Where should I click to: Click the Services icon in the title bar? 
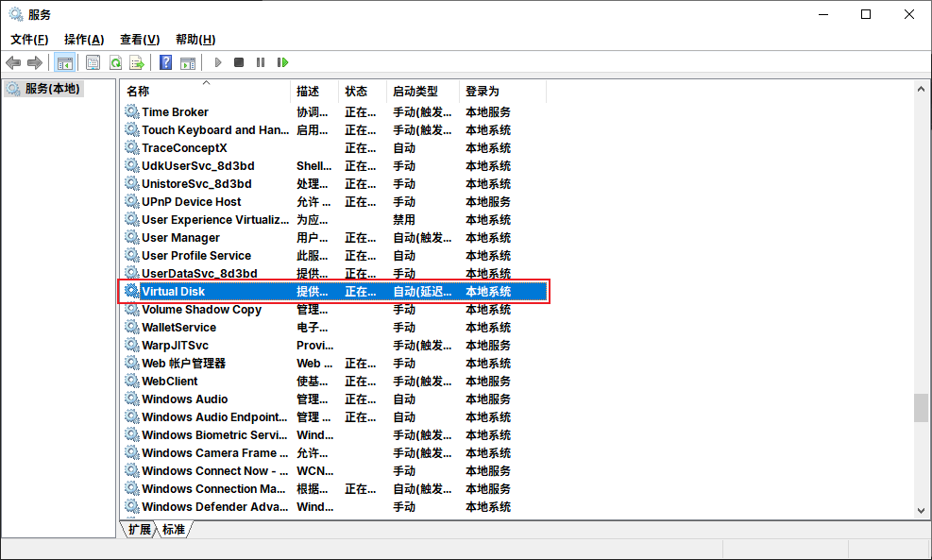[16, 14]
